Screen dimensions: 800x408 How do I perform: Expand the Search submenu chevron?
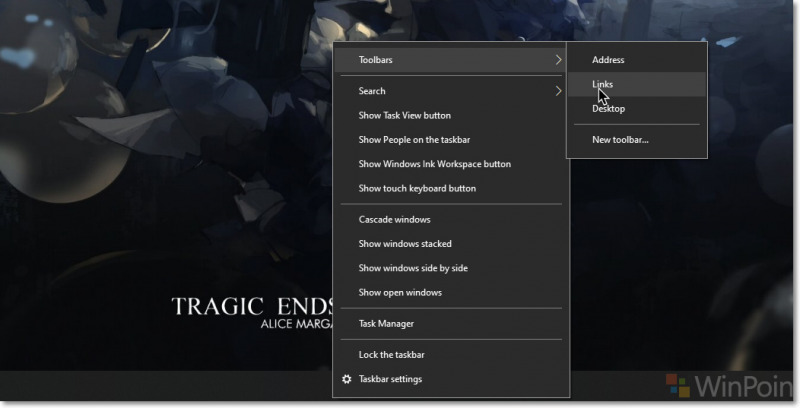(558, 91)
